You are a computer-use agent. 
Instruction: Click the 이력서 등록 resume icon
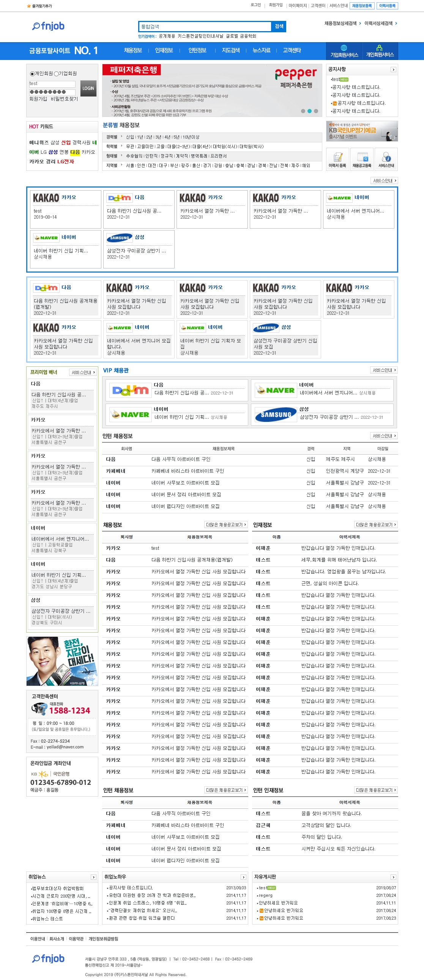point(337,159)
